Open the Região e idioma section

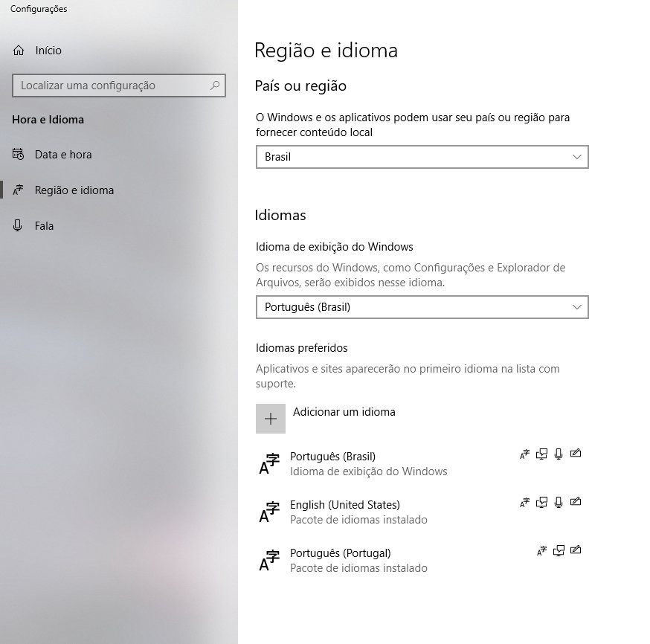(x=74, y=190)
